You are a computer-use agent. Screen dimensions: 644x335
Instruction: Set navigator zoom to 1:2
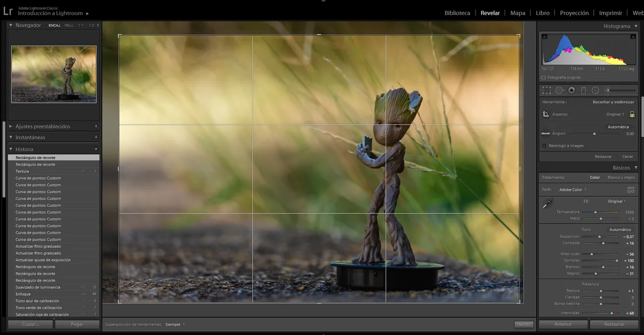coord(92,25)
